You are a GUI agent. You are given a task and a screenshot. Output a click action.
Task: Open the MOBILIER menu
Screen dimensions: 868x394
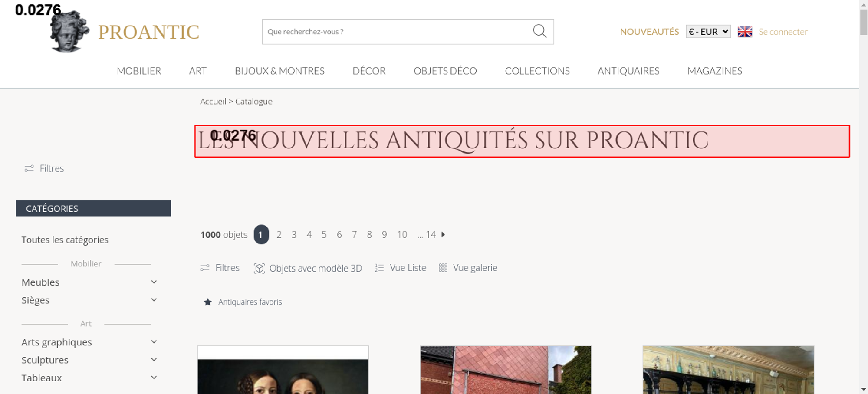[x=139, y=71]
